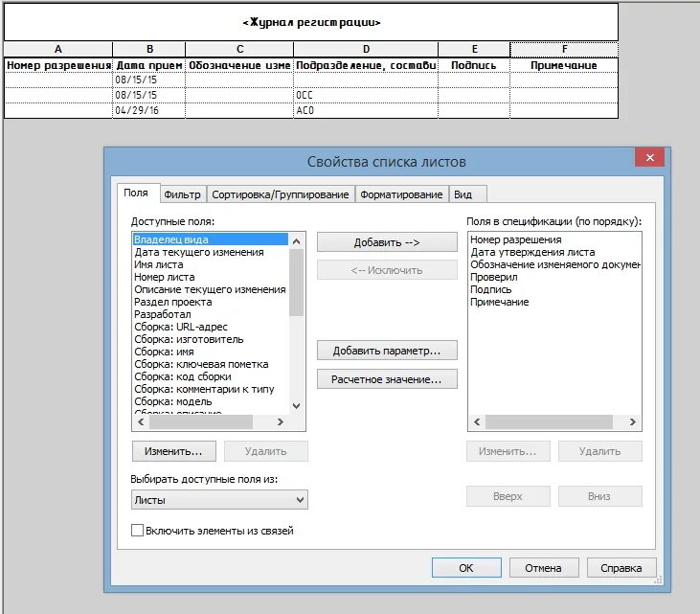This screenshot has width=700, height=614.
Task: Open the Форматирование tab
Action: [401, 194]
